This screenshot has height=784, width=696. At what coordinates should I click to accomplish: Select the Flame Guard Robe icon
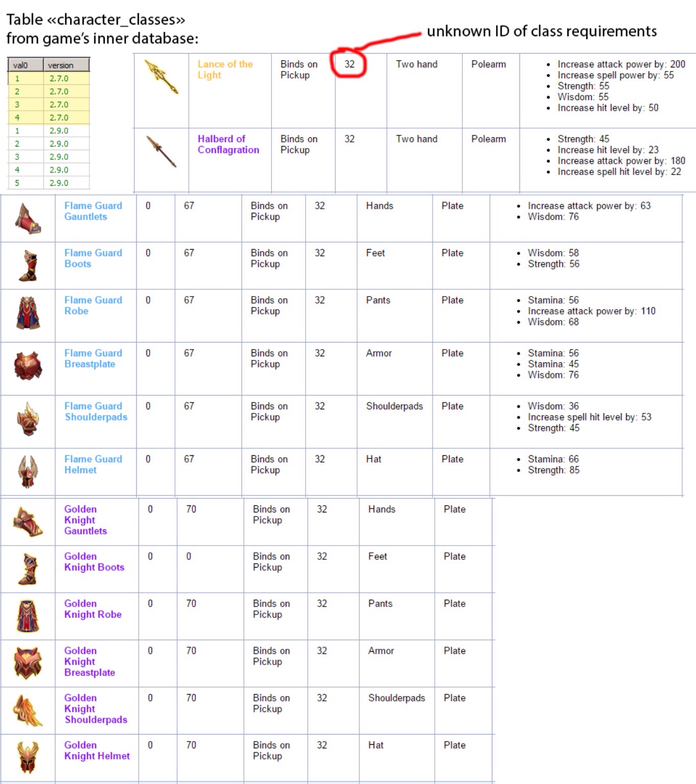click(x=28, y=313)
